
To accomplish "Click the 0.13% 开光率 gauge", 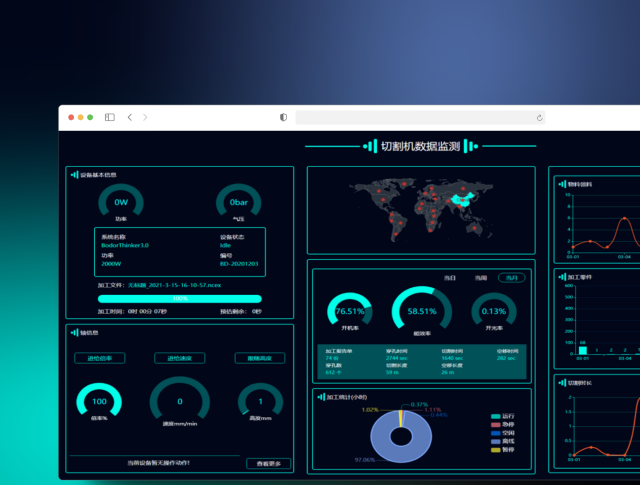I will (494, 309).
